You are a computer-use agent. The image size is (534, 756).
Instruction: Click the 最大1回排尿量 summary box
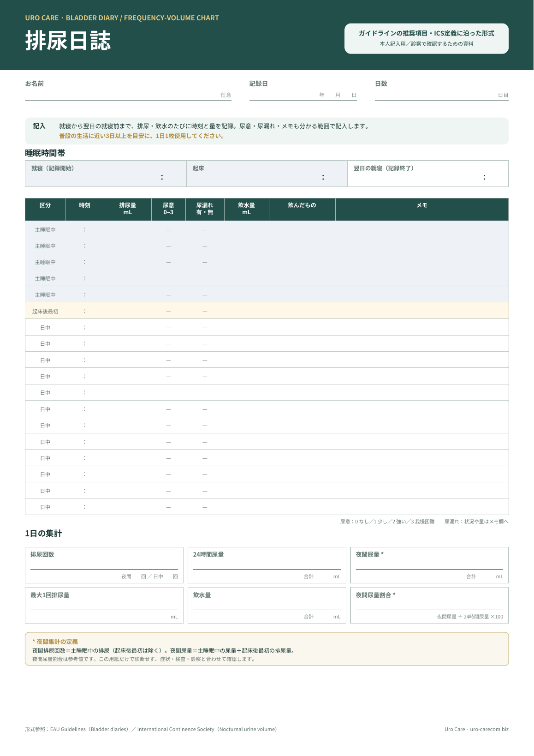(104, 605)
